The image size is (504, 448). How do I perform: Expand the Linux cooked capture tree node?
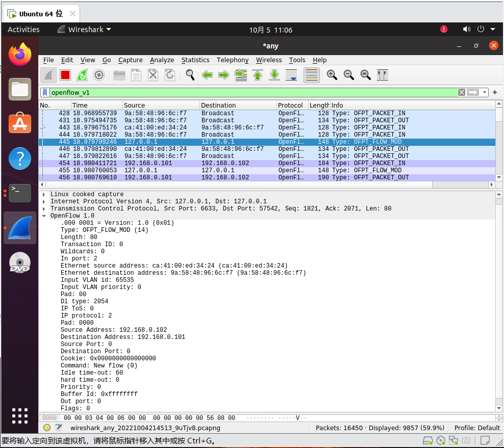click(x=44, y=194)
